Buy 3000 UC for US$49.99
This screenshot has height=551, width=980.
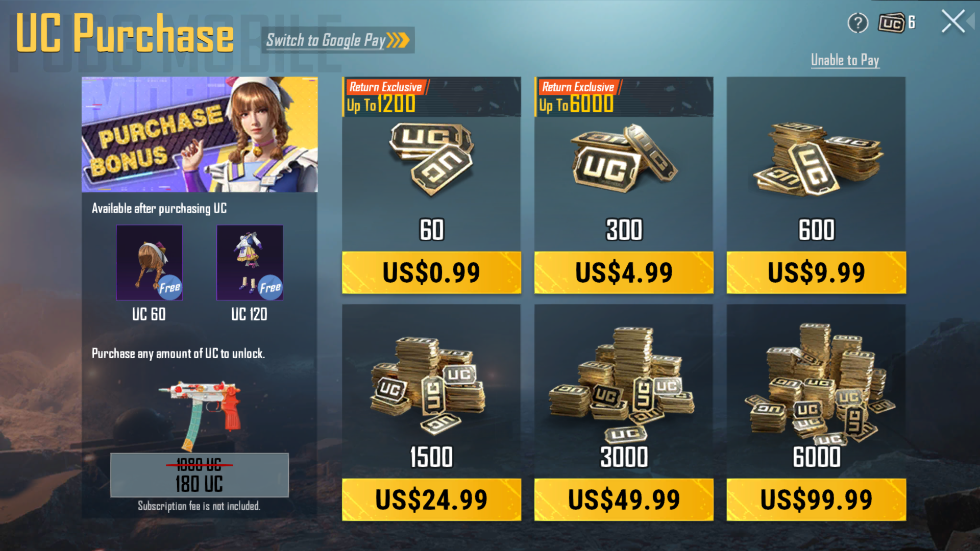pos(624,499)
